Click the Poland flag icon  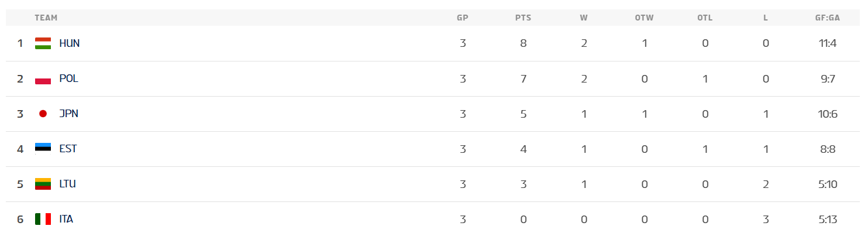point(43,78)
